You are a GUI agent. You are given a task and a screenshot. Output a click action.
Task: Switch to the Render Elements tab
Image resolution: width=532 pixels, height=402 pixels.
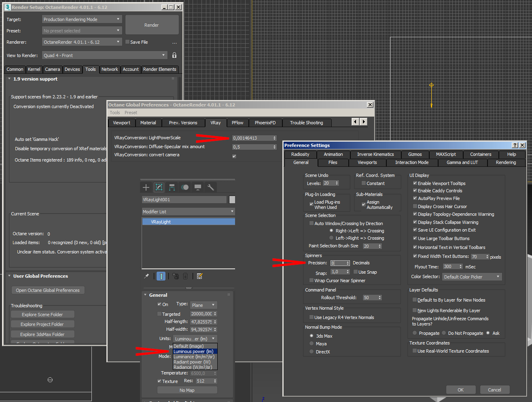click(x=159, y=69)
